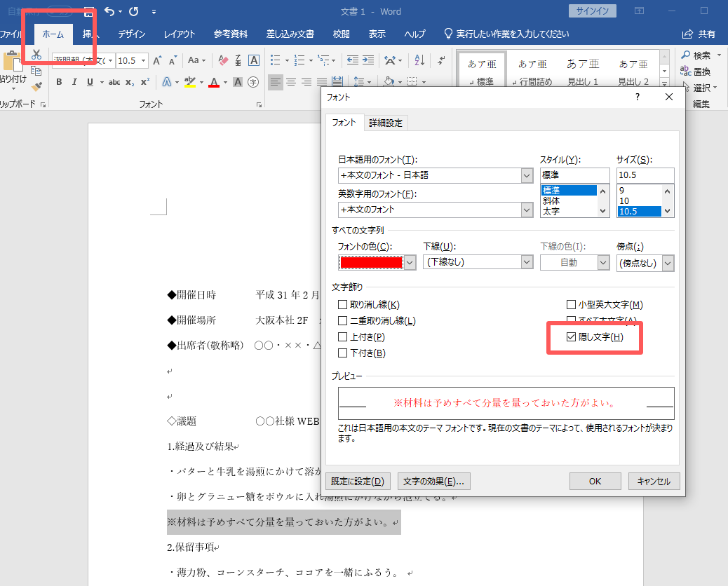Toggle Bold formatting in the ribbon

(x=59, y=82)
